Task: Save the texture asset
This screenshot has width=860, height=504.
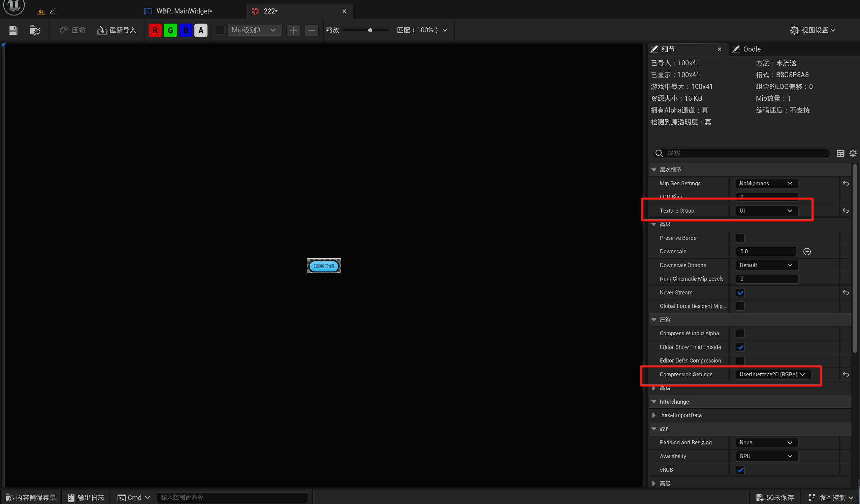Action: pyautogui.click(x=12, y=30)
